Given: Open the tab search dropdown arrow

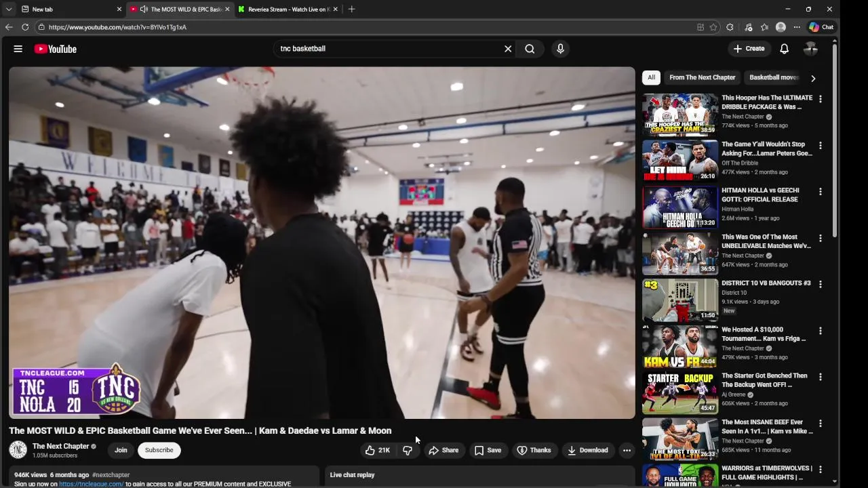Looking at the screenshot, I should tap(8, 9).
